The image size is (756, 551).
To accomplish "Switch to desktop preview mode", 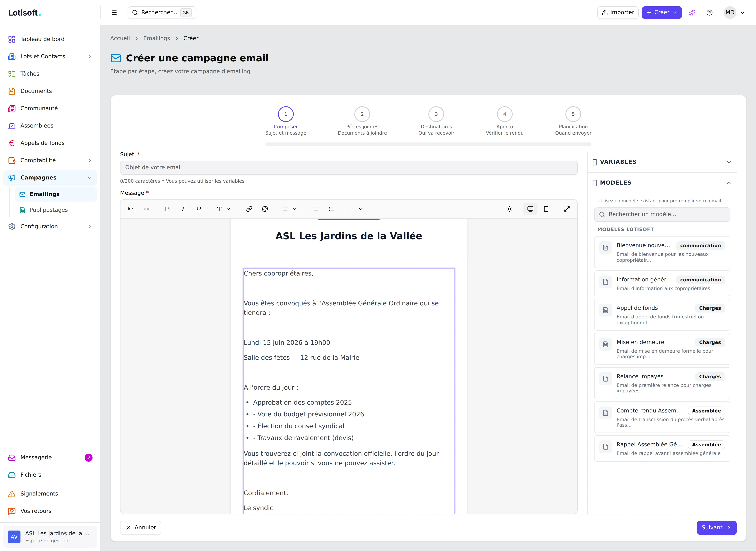I will click(x=530, y=209).
